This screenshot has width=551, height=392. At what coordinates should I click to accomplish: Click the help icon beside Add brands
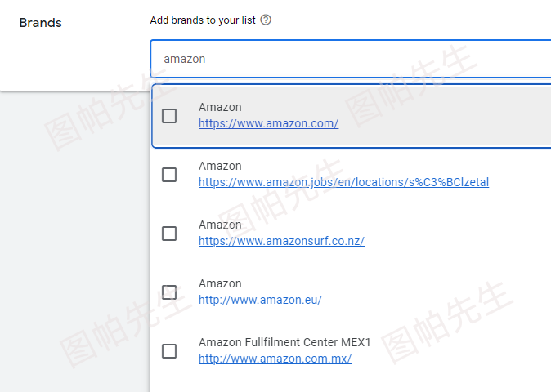tap(266, 20)
